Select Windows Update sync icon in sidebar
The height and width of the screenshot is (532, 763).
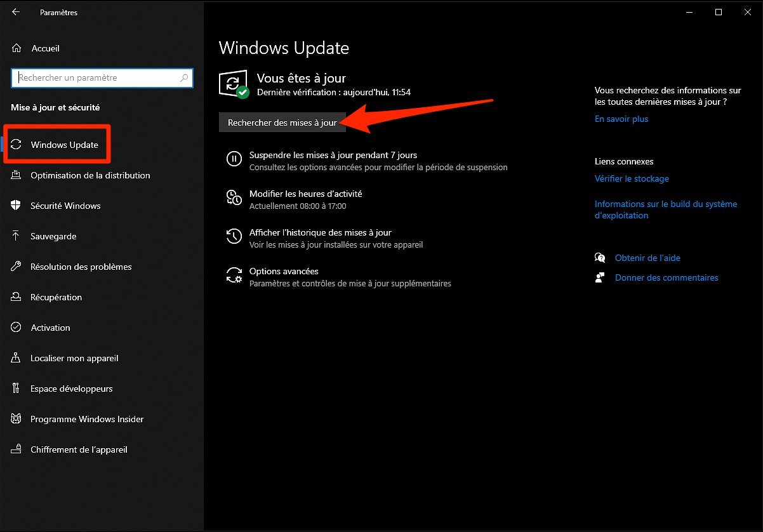[17, 145]
